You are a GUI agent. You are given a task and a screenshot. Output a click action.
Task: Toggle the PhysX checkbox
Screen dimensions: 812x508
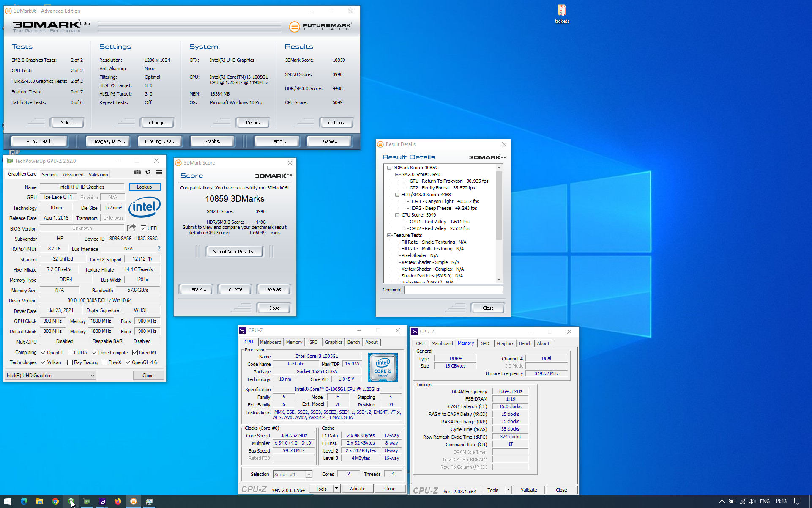coord(104,362)
